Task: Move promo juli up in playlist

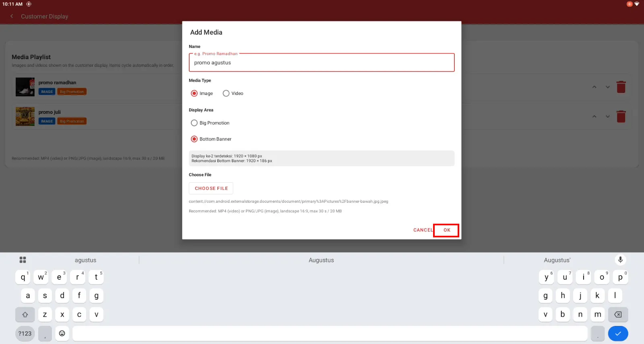Action: pos(594,117)
